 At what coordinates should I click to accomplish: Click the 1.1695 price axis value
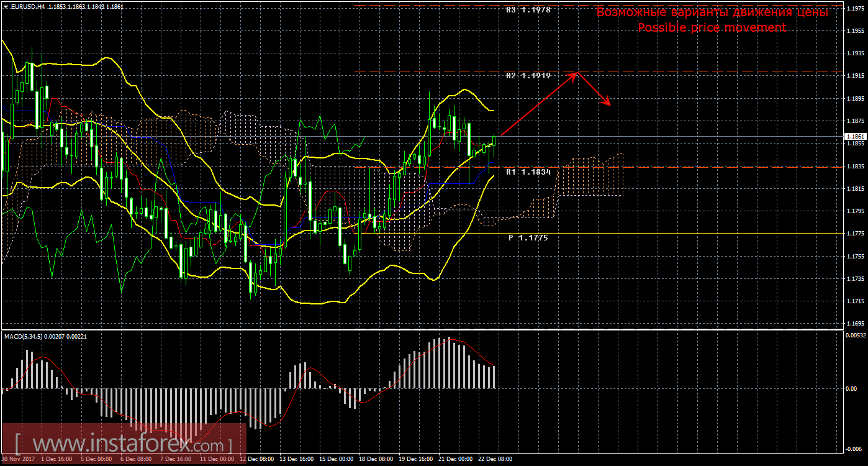(855, 324)
